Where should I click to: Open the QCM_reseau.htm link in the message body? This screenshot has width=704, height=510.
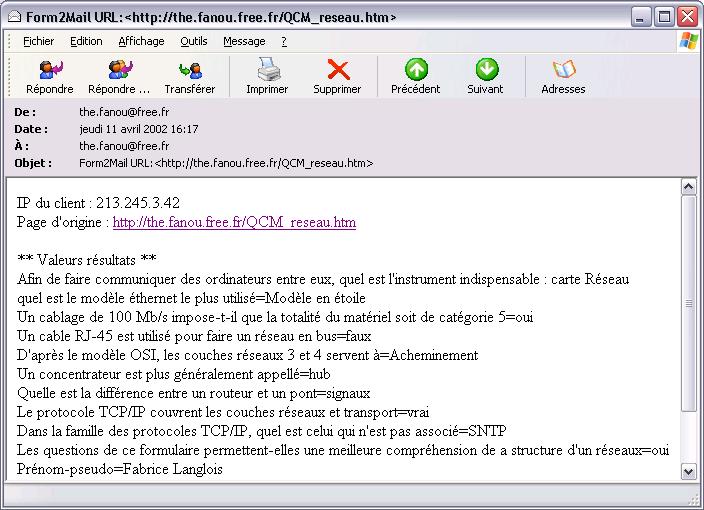(x=234, y=222)
